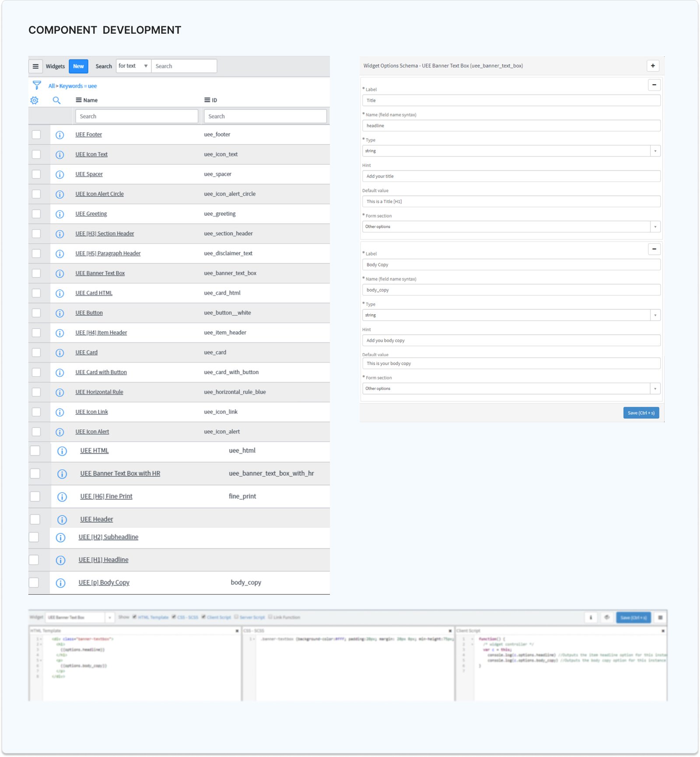Open info preview for UEE Banner Text Box

click(60, 273)
